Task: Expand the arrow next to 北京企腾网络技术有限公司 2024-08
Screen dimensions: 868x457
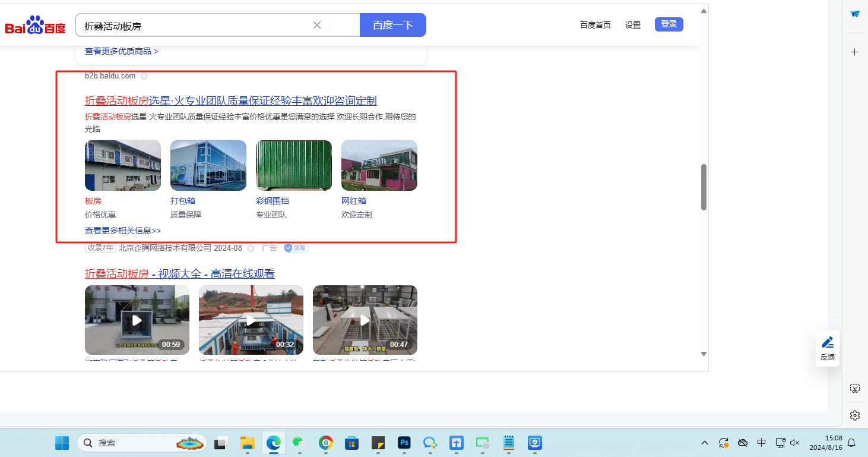Action: 251,248
